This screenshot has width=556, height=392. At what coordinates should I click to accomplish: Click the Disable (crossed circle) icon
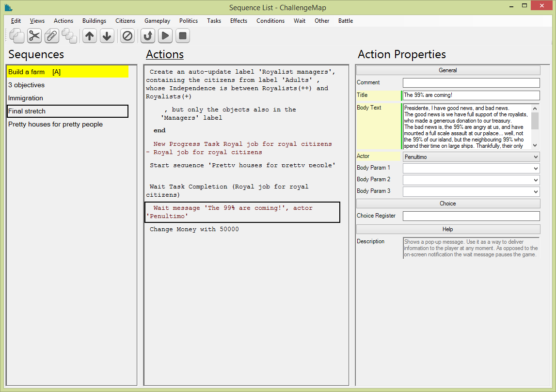pos(127,36)
